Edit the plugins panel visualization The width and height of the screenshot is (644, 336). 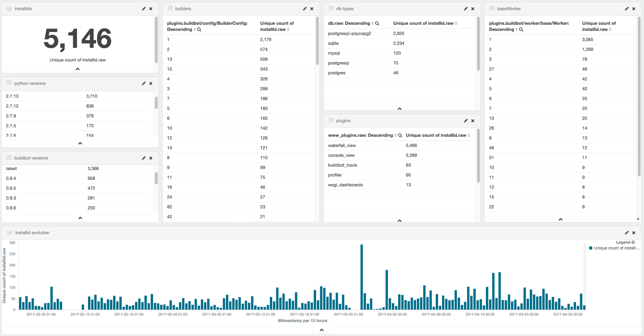click(466, 121)
